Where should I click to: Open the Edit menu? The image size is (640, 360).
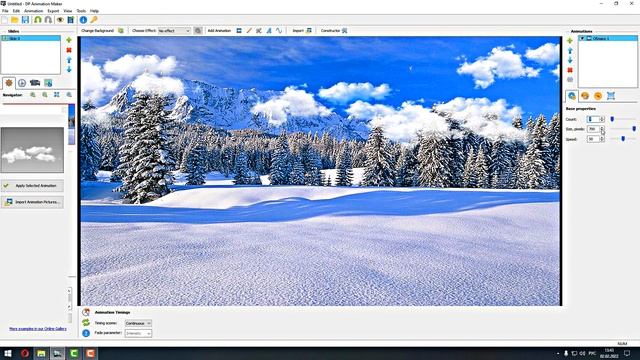point(16,11)
